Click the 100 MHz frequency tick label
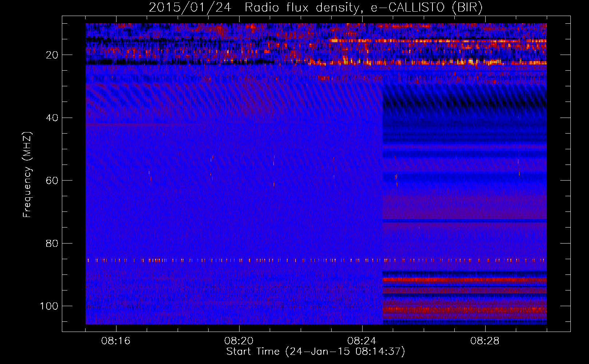This screenshot has width=589, height=364. tap(49, 306)
